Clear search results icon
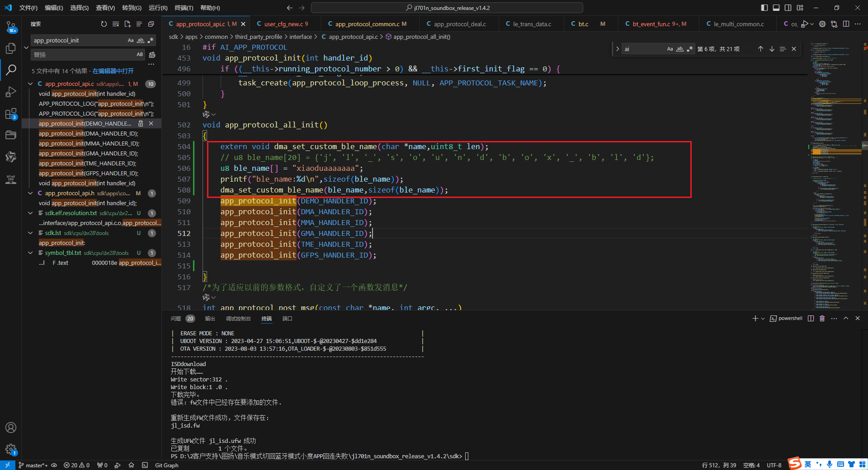 (x=116, y=24)
